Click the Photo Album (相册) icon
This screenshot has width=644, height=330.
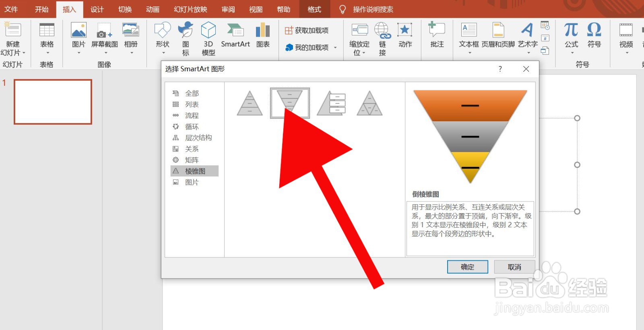(x=131, y=30)
